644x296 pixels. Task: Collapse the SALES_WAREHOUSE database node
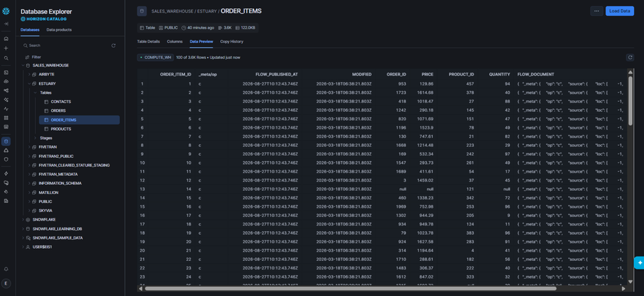point(23,65)
